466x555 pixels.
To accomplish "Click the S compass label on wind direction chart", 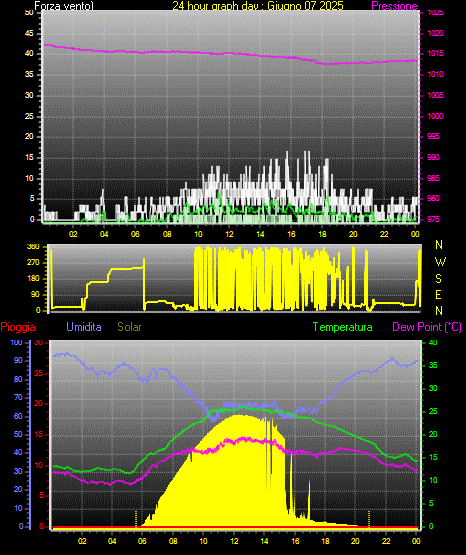I will 439,279.
